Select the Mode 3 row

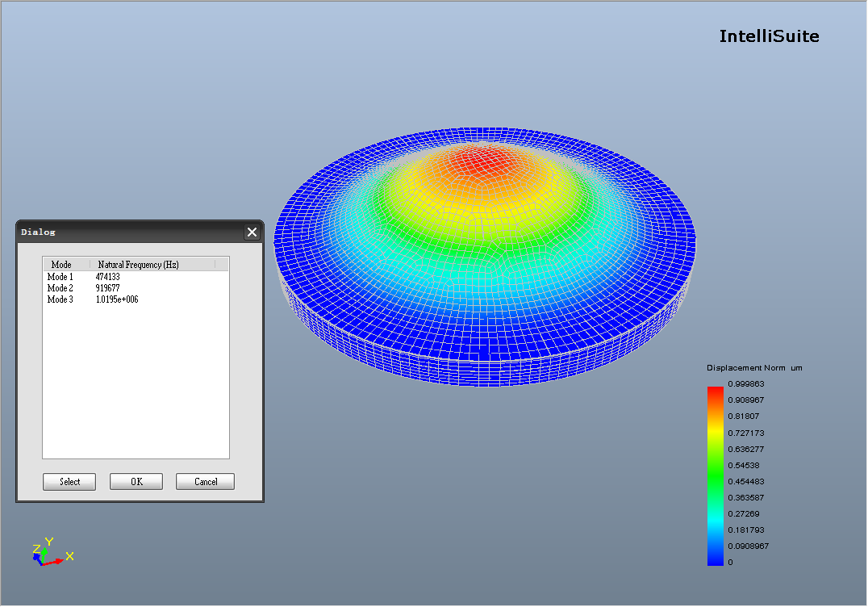pos(136,299)
